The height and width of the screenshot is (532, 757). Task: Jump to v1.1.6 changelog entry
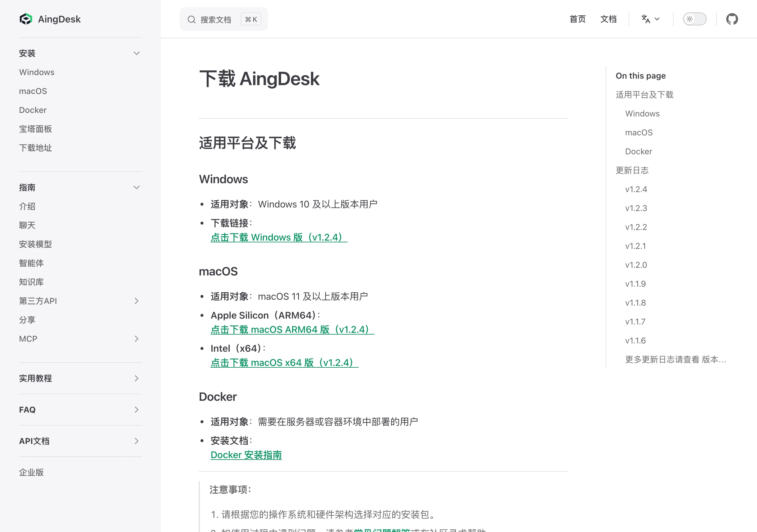coord(635,340)
